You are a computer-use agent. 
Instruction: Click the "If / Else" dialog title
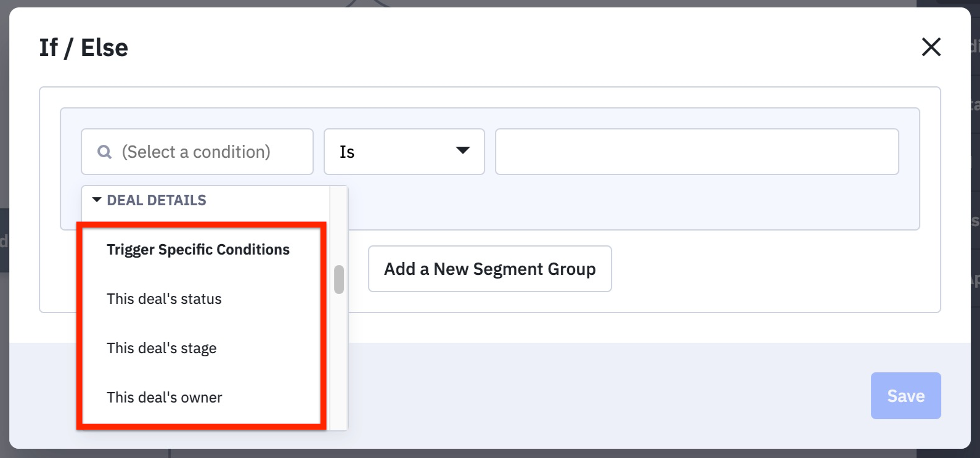pos(84,47)
